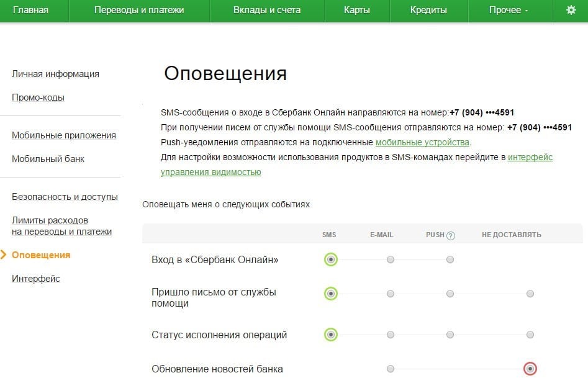588x378 pixels.
Task: Choose Не доставлять for Статус исполнения операций
Action: [530, 335]
